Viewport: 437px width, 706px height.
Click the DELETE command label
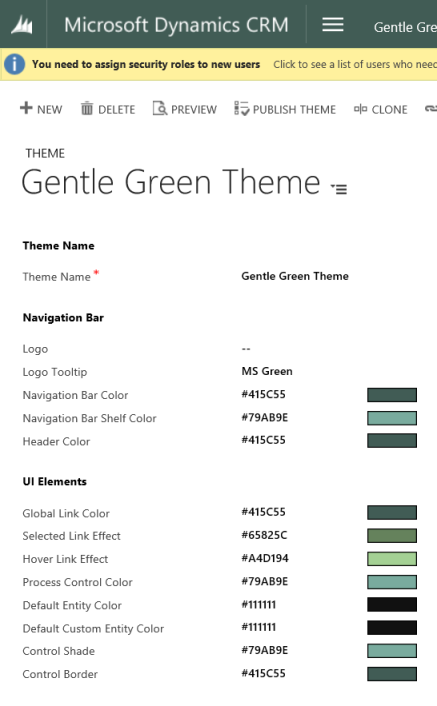pos(117,109)
